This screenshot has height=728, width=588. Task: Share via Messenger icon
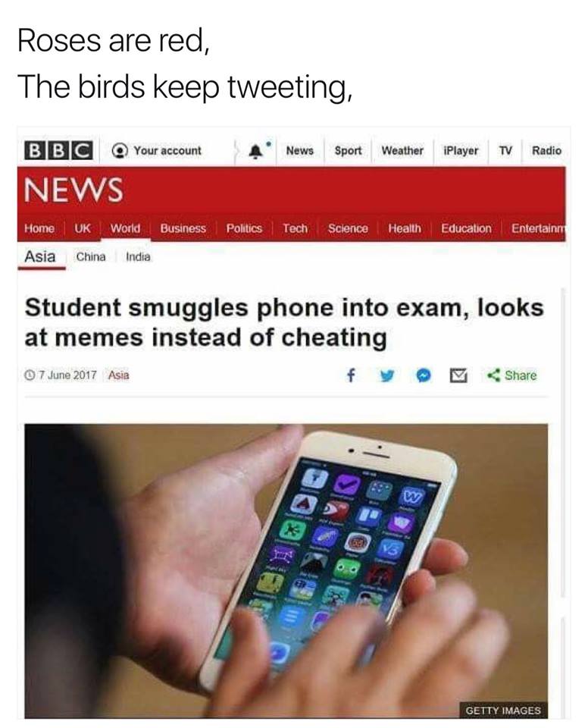[423, 375]
